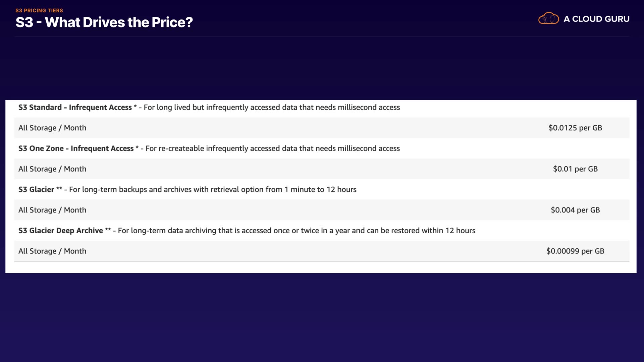
Task: Click the $0.01 per GB price
Action: [x=575, y=169]
